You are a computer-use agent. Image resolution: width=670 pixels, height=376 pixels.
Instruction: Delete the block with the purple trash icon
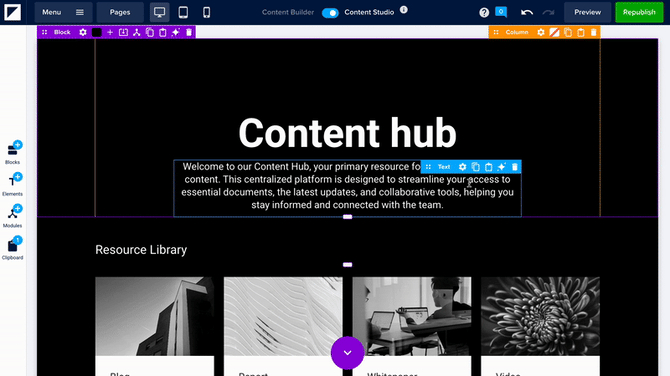189,32
